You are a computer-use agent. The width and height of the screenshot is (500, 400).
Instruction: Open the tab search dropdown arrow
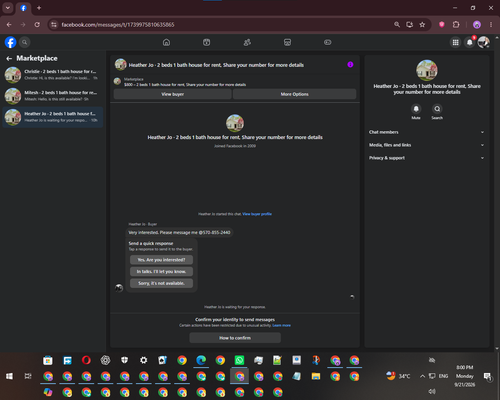click(8, 8)
